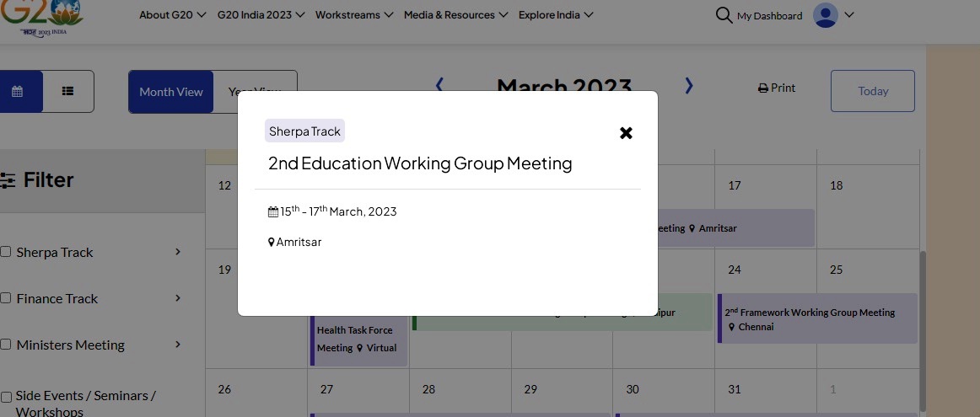Screen dimensions: 980x417
Task: Close the event details popup
Action: [626, 133]
